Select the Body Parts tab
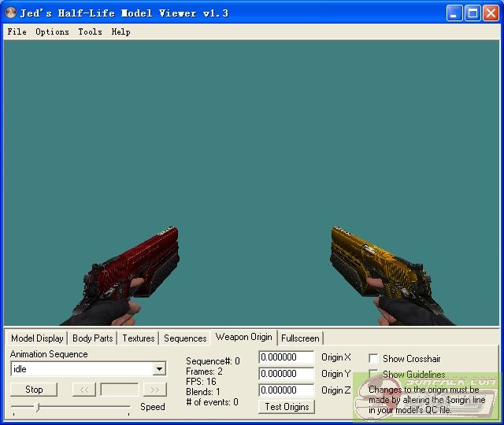The height and width of the screenshot is (425, 504). pos(93,338)
